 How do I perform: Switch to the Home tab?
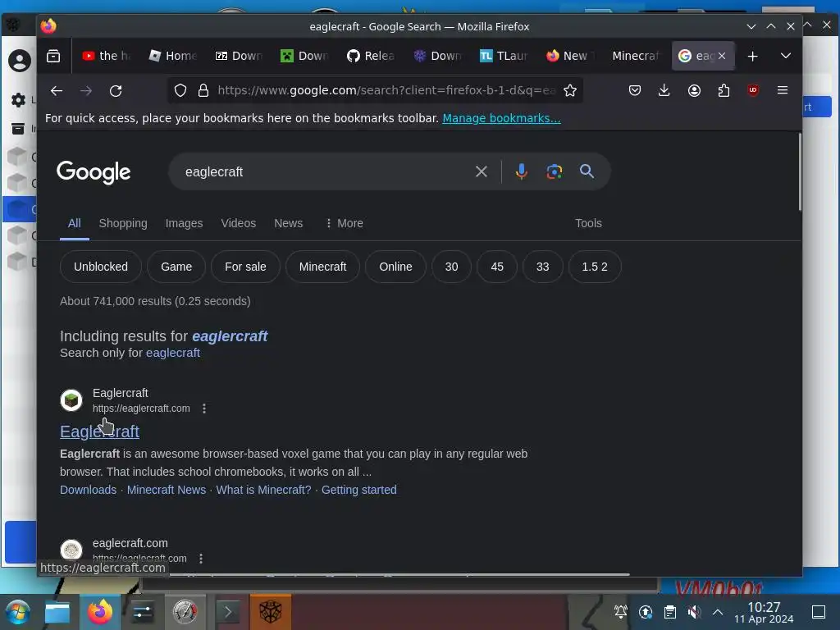pyautogui.click(x=172, y=56)
